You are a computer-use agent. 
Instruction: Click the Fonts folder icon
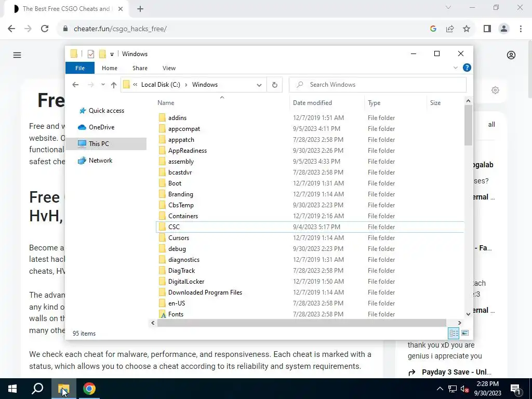(x=163, y=314)
